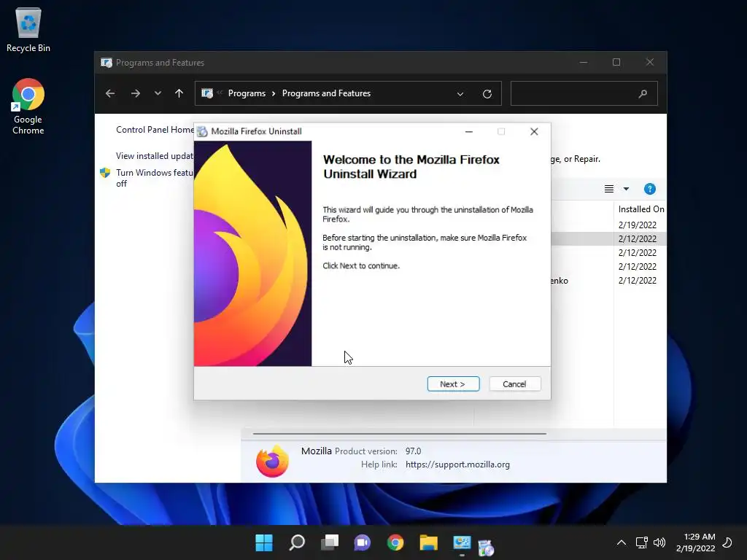Launch Chrome from taskbar

click(395, 542)
